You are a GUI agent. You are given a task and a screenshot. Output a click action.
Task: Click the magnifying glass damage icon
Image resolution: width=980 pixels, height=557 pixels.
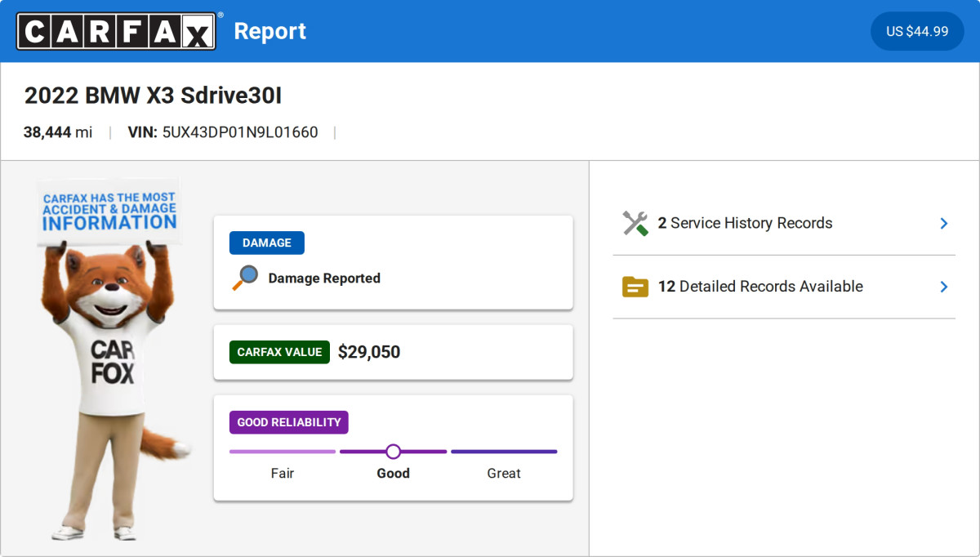[245, 278]
